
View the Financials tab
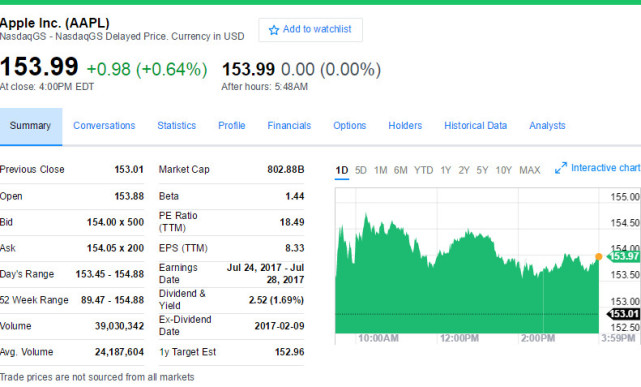[289, 125]
